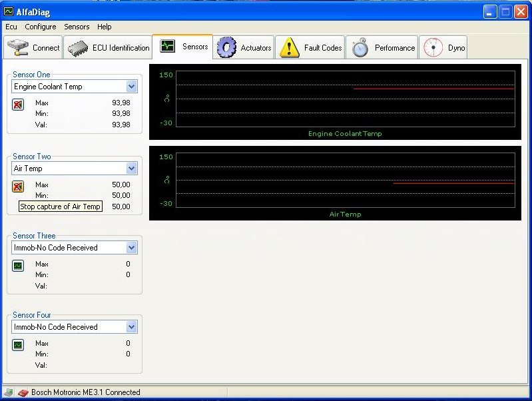Expand the Sensor Two Air Temp dropdown
The height and width of the screenshot is (401, 532).
coord(131,169)
